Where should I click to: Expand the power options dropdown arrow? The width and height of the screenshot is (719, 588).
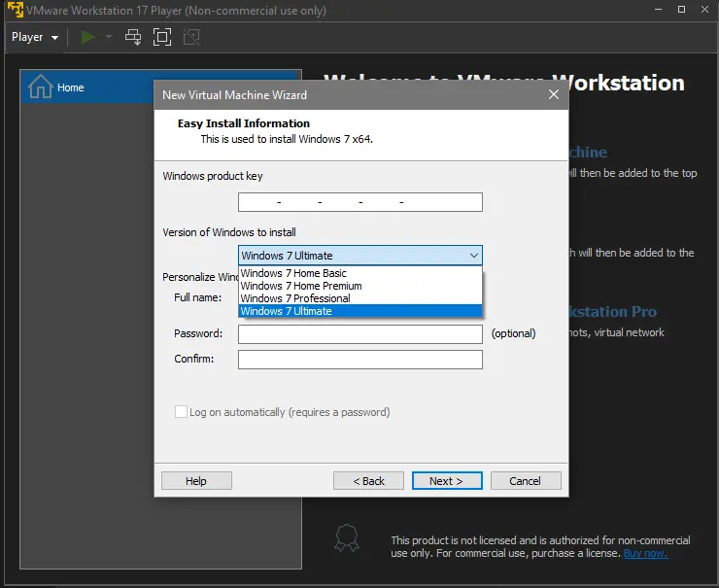pos(109,37)
